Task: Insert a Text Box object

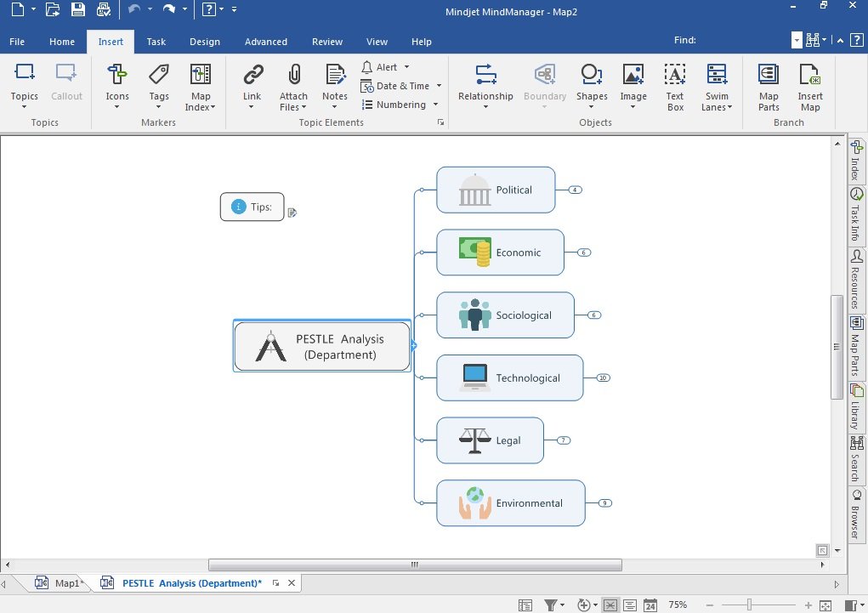Action: (675, 76)
